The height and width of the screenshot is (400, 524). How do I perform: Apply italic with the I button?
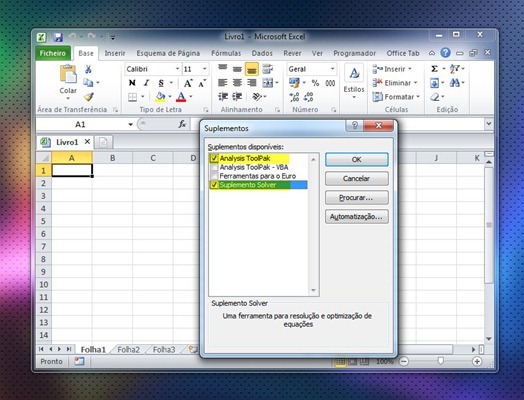coord(146,83)
